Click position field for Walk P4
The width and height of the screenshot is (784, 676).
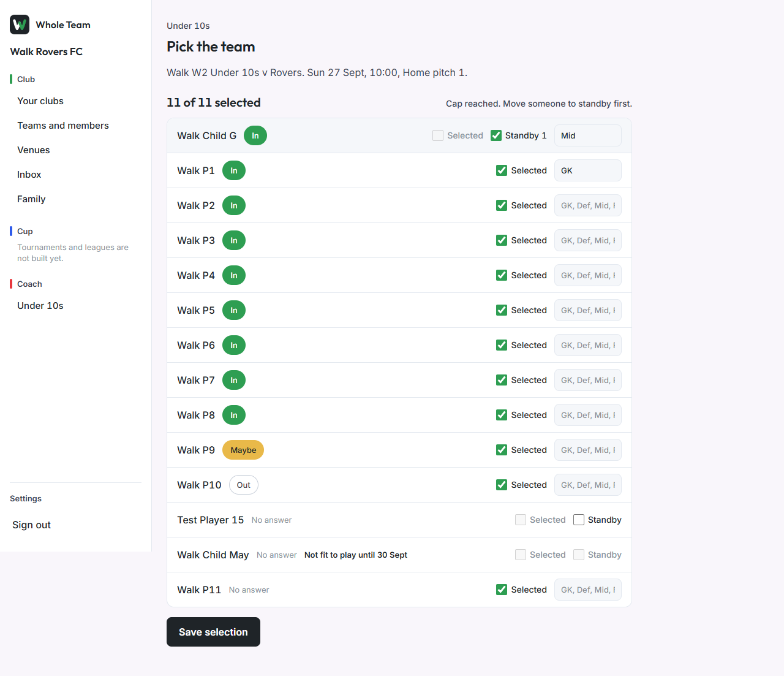click(x=588, y=275)
